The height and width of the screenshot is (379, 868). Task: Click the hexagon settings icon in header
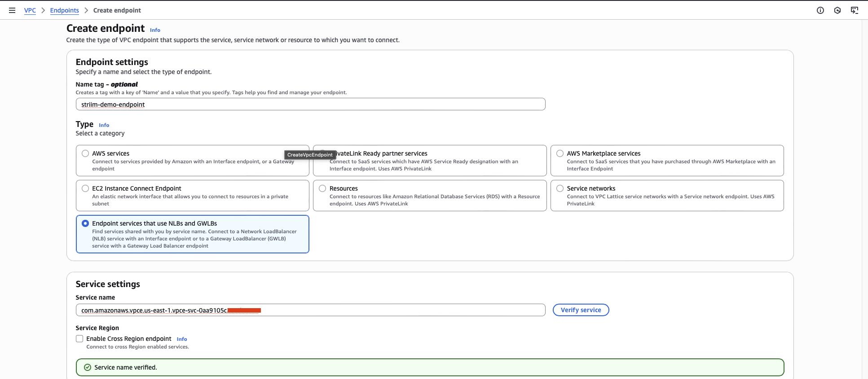837,10
